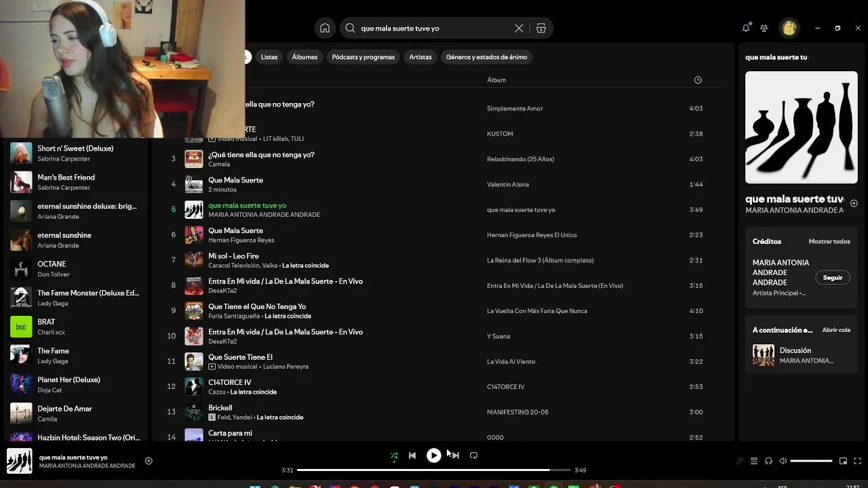
Task: Switch to full screen mode icon
Action: [x=858, y=461]
